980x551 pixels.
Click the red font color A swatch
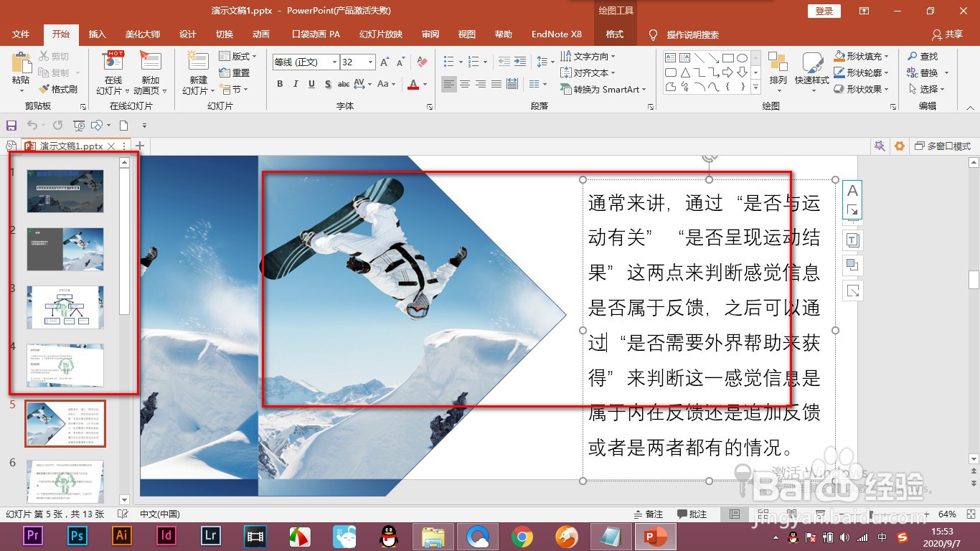(413, 84)
